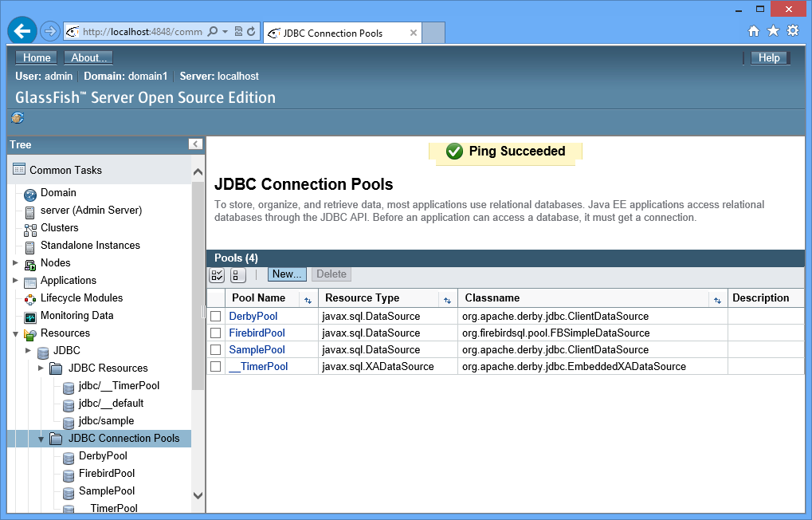Select jdbc/sample in the tree
Image resolution: width=812 pixels, height=520 pixels.
pyautogui.click(x=106, y=421)
